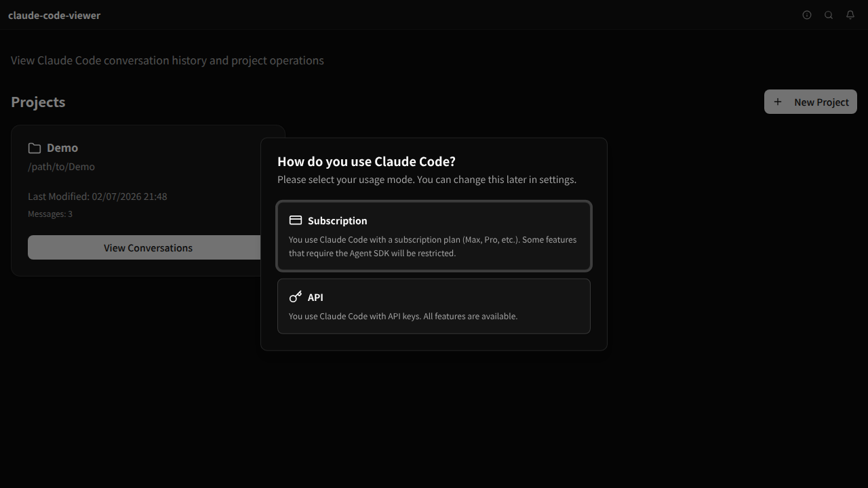Open View Conversations for Demo
Image resolution: width=868 pixels, height=488 pixels.
tap(148, 247)
